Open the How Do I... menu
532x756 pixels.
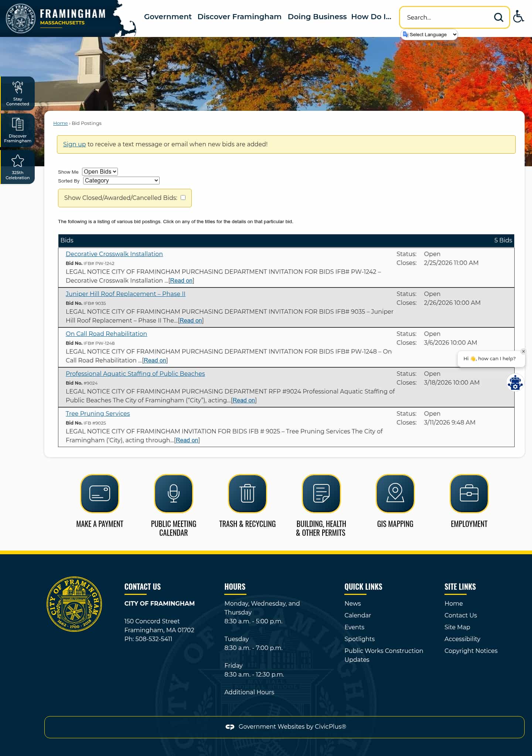[371, 17]
